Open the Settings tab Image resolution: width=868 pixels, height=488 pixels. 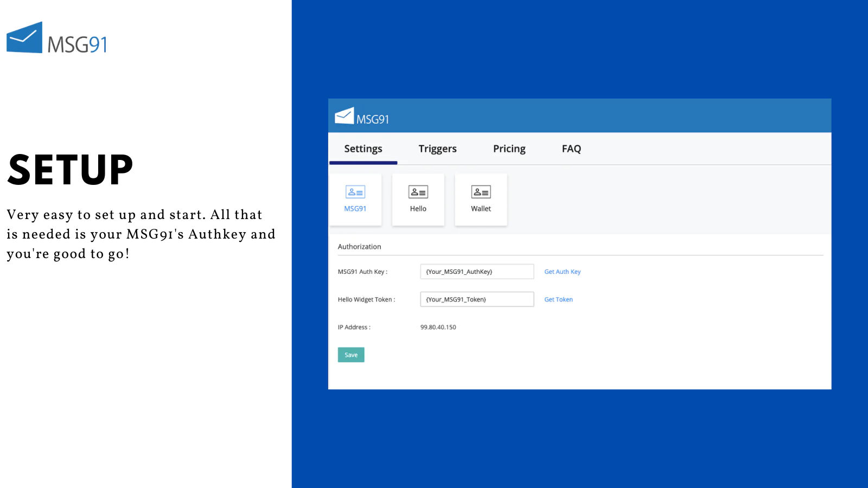point(363,149)
